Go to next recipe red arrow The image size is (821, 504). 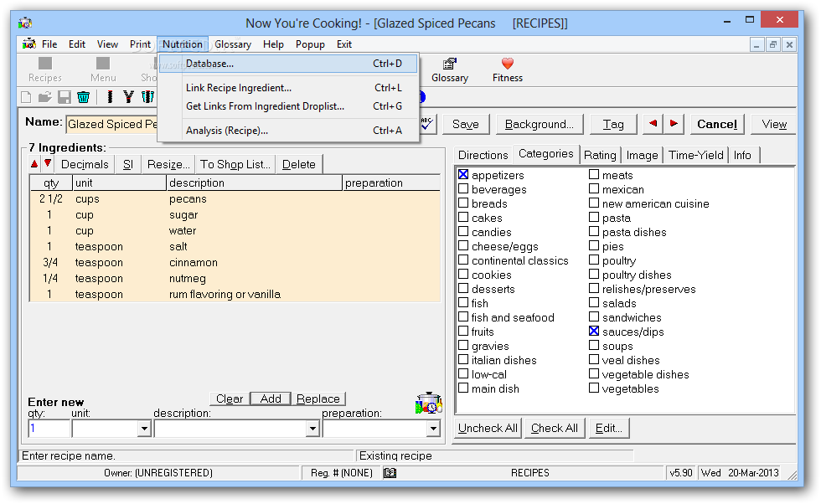(674, 124)
